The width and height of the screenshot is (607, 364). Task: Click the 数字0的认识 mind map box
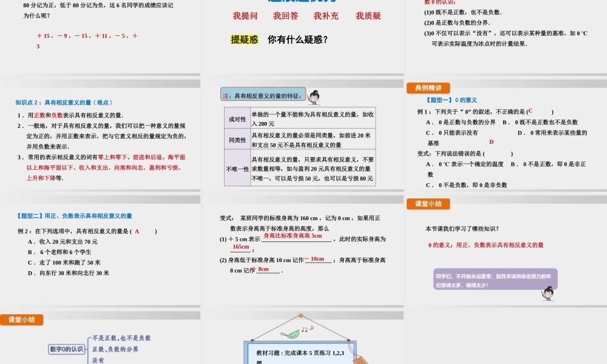[x=67, y=349]
